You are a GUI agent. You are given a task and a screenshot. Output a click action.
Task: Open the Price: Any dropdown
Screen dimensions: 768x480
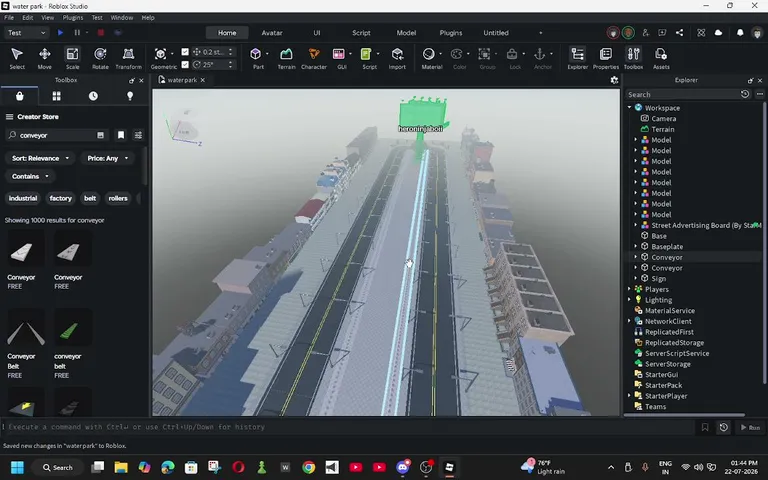click(x=107, y=158)
